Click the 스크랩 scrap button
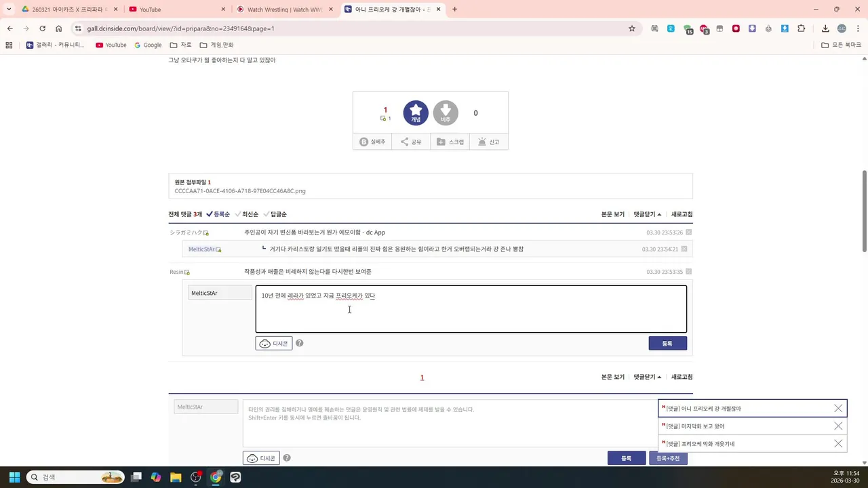The height and width of the screenshot is (488, 868). (450, 142)
